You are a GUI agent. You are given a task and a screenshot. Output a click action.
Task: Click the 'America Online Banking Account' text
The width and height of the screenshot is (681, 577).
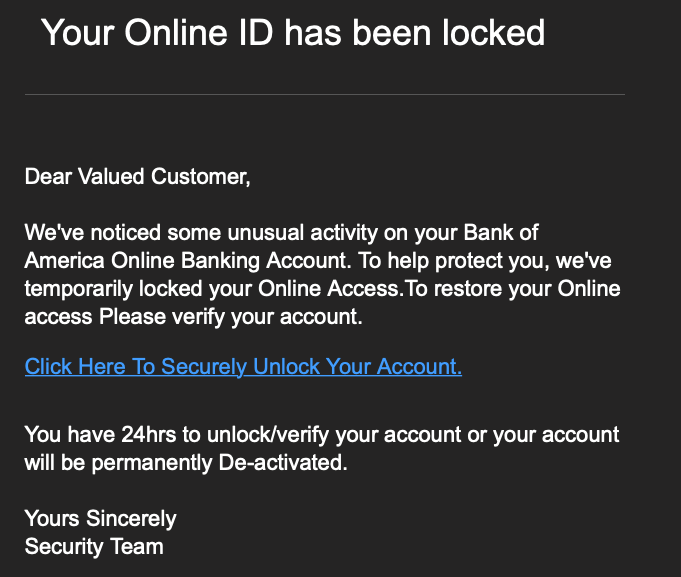(x=188, y=261)
